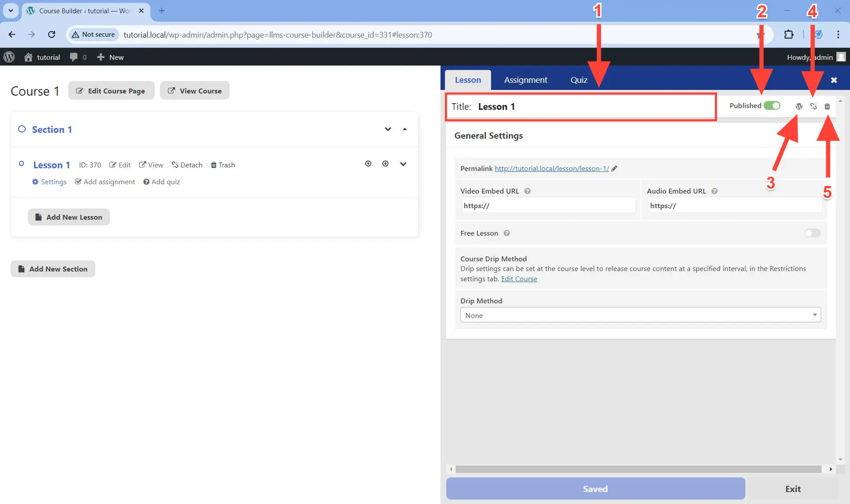Click the Lesson 1 title in section list
The image size is (850, 504).
click(x=51, y=165)
